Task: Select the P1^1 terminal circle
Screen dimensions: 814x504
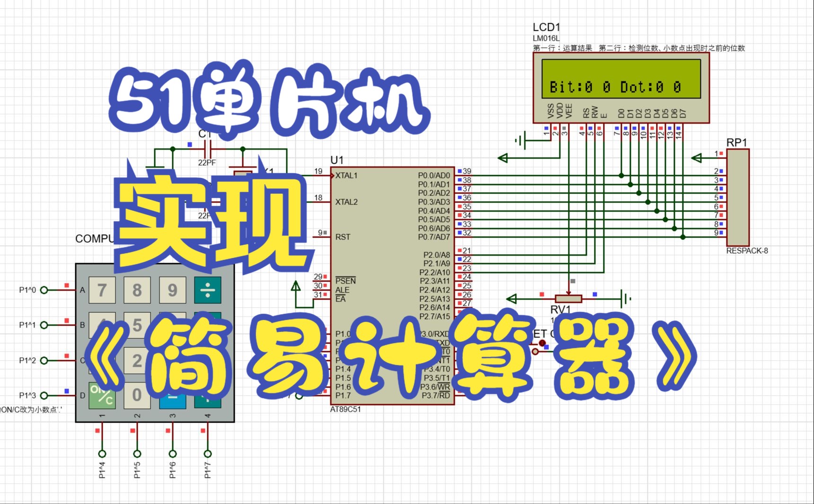Action: [x=44, y=325]
